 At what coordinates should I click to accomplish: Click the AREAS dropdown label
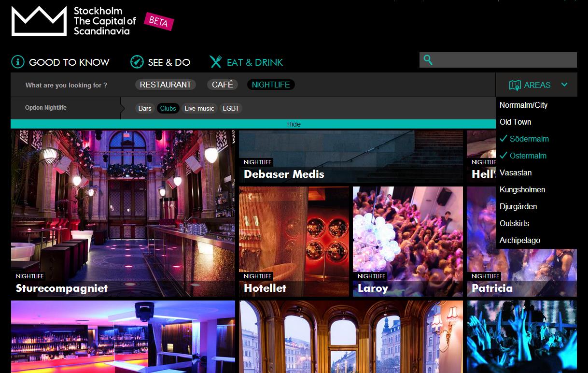pos(537,85)
